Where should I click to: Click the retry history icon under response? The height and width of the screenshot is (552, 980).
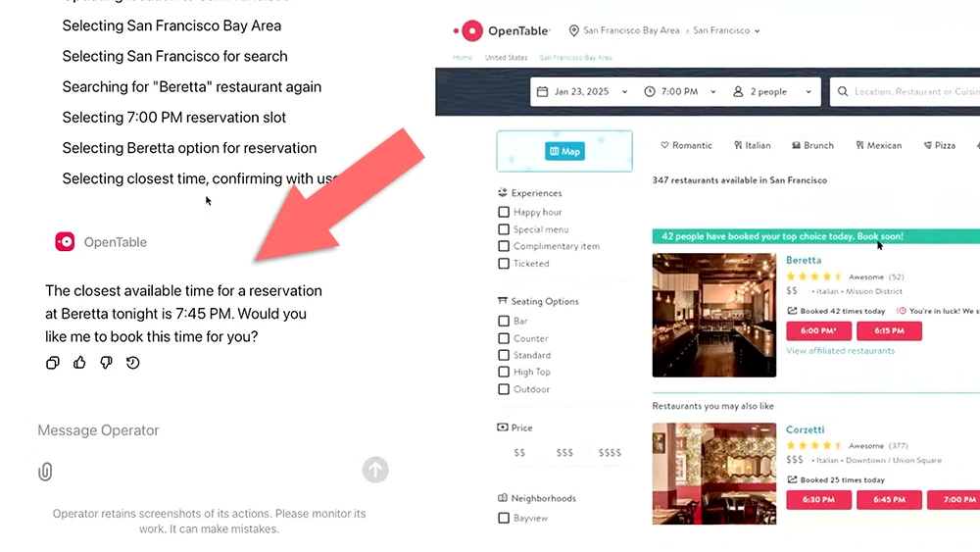[x=132, y=363]
